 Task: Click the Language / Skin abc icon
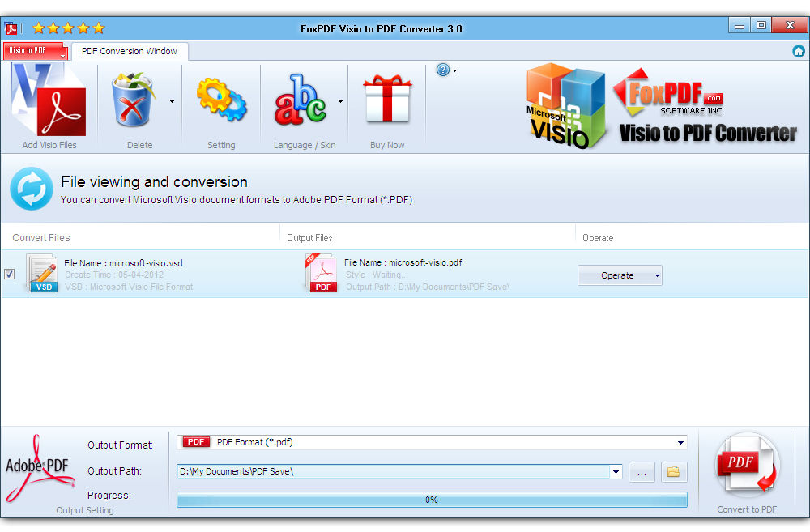click(301, 100)
